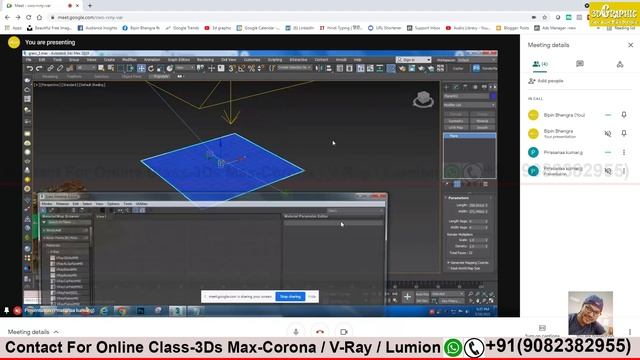Open Modes menu in Slate Material Editor

(x=47, y=204)
